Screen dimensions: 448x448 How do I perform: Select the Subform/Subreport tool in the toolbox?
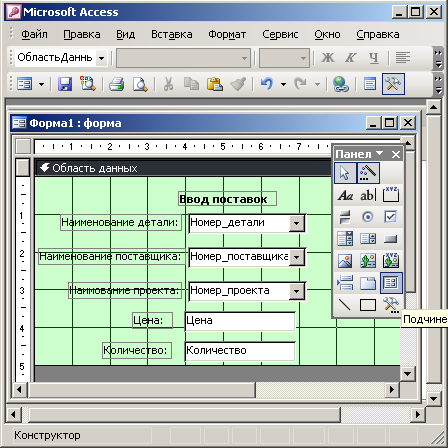(391, 283)
